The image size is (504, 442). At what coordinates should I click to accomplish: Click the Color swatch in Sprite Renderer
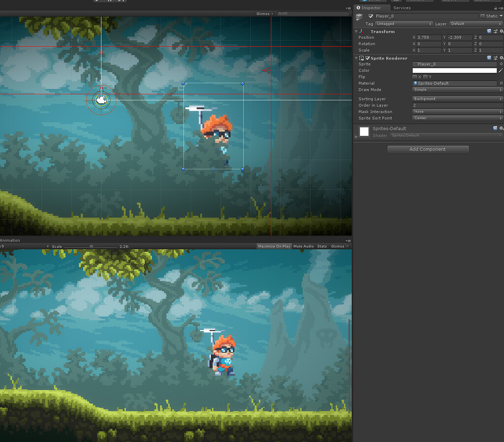click(454, 70)
